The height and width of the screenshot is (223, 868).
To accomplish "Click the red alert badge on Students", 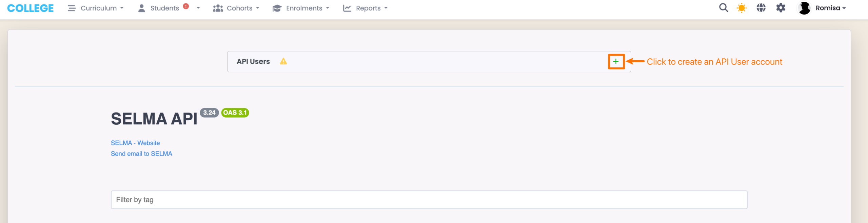I will click(x=186, y=6).
